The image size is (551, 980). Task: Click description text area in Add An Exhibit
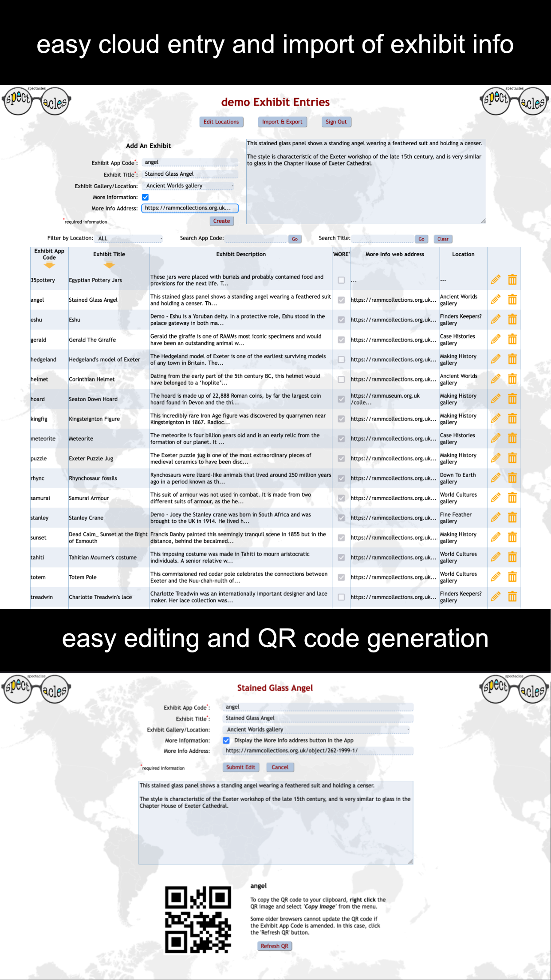pyautogui.click(x=366, y=182)
